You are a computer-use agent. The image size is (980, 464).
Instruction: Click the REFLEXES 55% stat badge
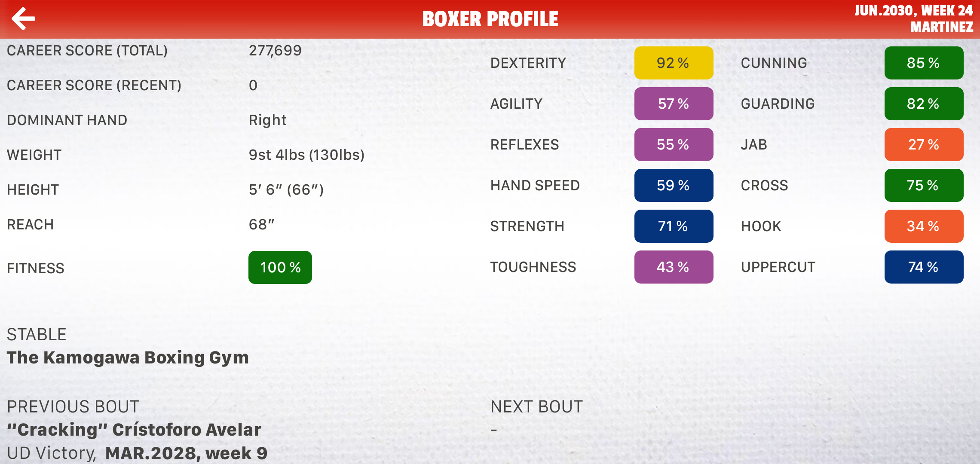coord(673,144)
